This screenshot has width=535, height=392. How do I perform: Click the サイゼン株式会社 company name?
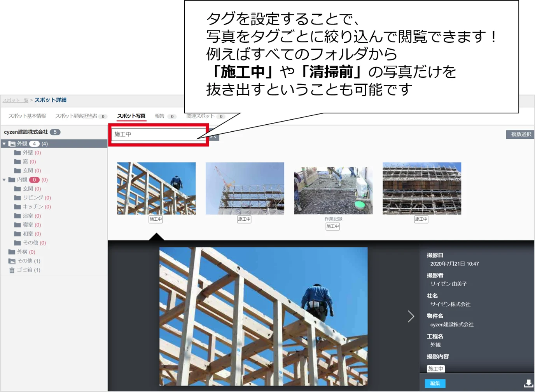450,304
